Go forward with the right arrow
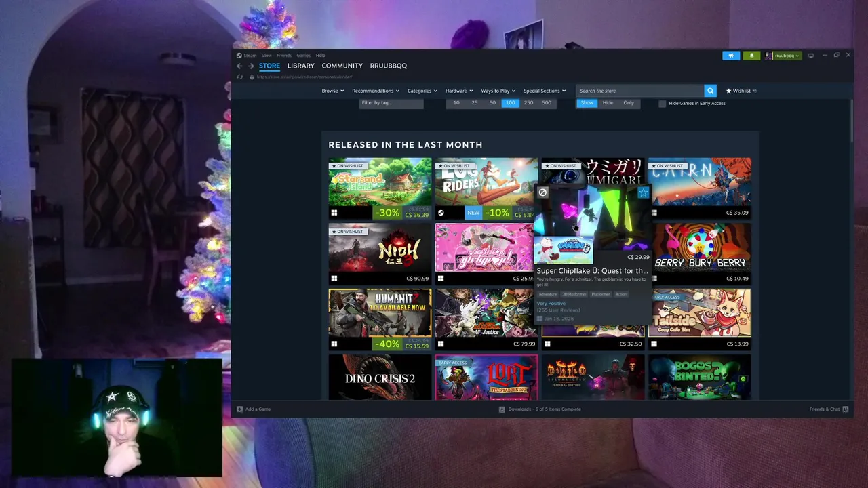The height and width of the screenshot is (488, 868). point(251,66)
